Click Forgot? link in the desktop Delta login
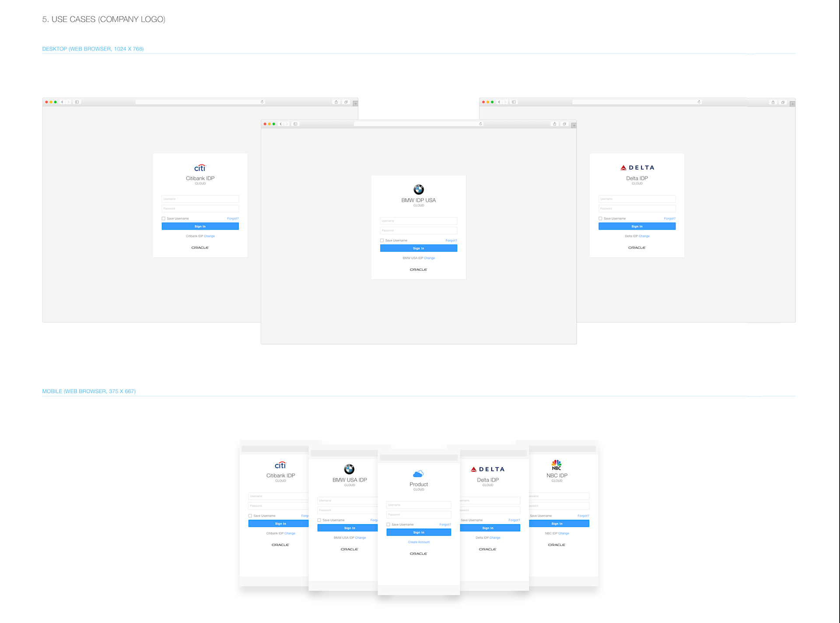The width and height of the screenshot is (840, 623). click(669, 218)
